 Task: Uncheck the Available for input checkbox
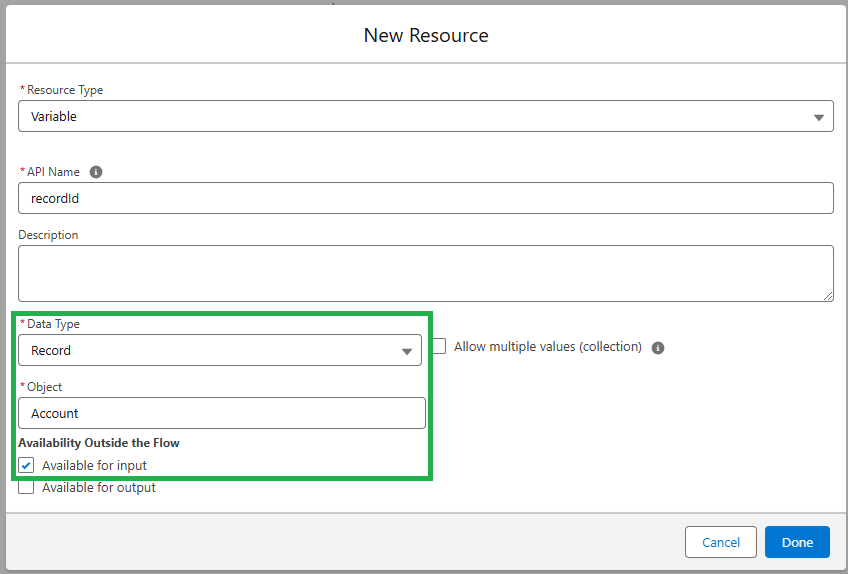coord(26,465)
